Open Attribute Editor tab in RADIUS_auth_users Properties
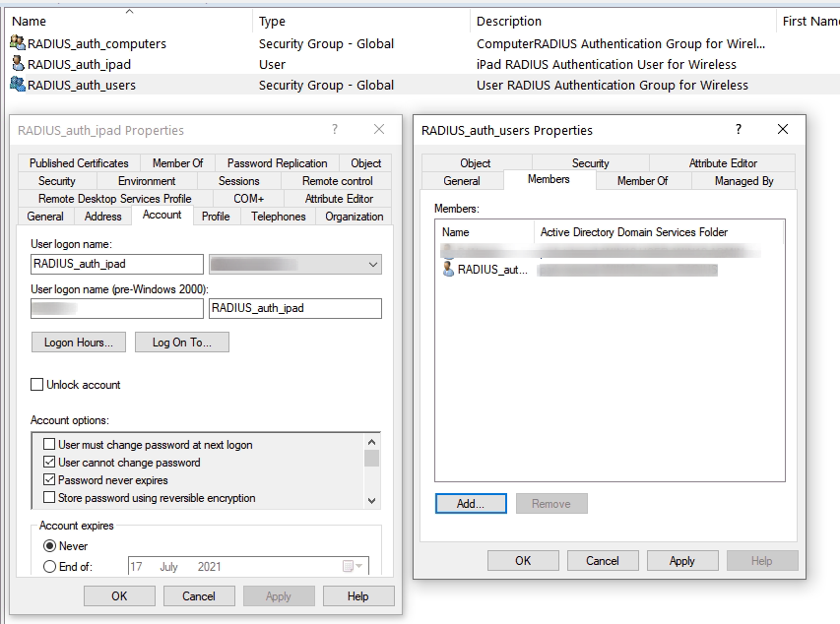Image resolution: width=840 pixels, height=624 pixels. (723, 162)
